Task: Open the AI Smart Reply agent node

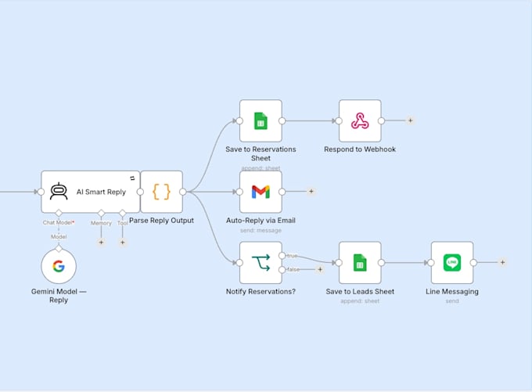Action: [x=91, y=192]
